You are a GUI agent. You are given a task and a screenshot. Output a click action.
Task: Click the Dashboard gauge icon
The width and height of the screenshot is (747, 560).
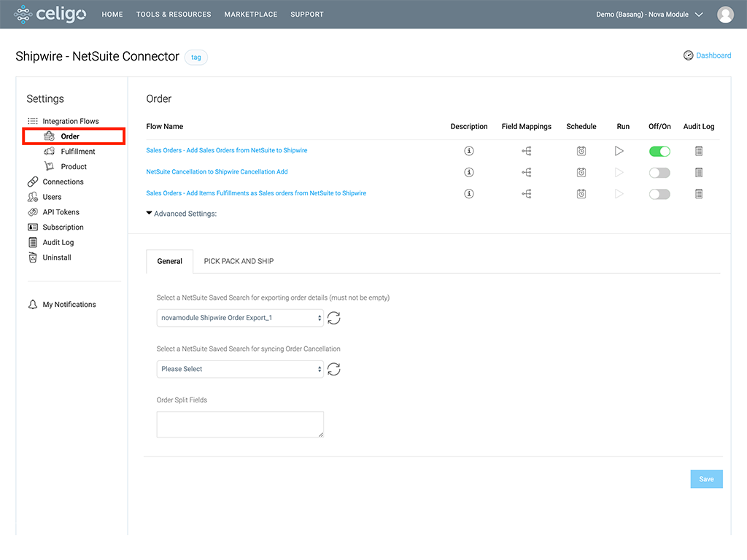(688, 55)
